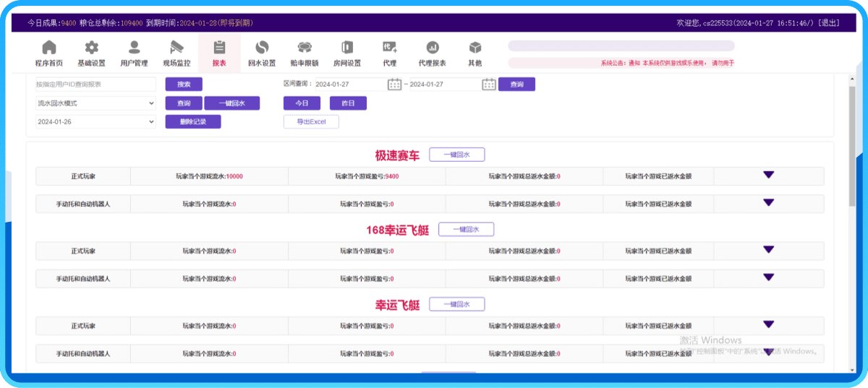Go to 用户管理 user icon
The height and width of the screenshot is (388, 868).
134,48
